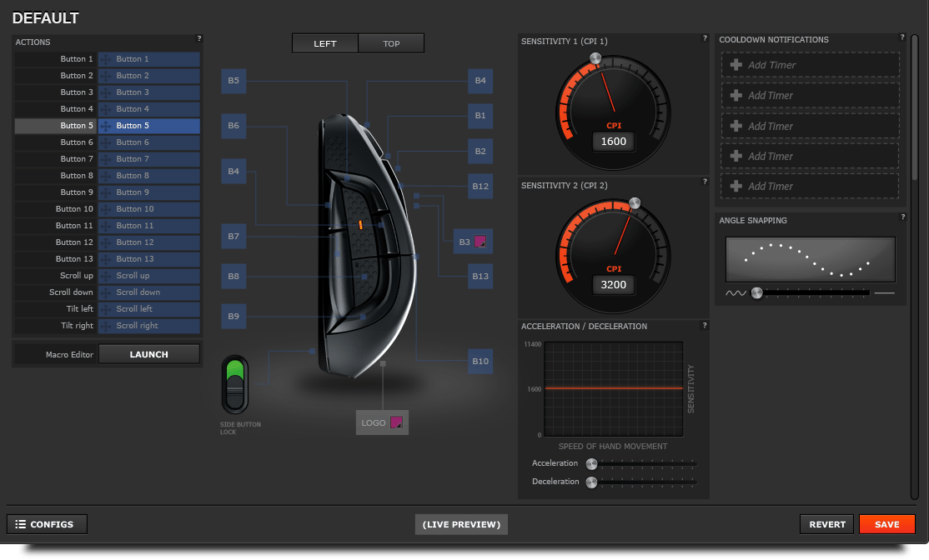Click the help icon in Actions panel
Image resolution: width=929 pixels, height=560 pixels.
click(198, 38)
